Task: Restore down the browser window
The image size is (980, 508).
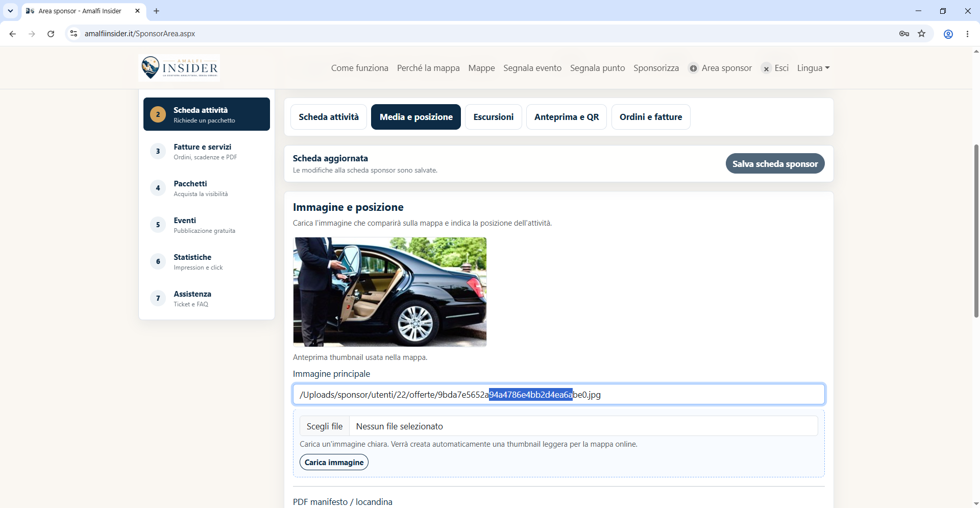Action: click(x=943, y=11)
